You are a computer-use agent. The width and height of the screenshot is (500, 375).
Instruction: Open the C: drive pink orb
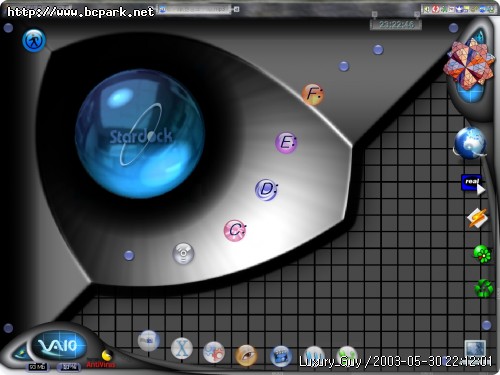point(235,230)
